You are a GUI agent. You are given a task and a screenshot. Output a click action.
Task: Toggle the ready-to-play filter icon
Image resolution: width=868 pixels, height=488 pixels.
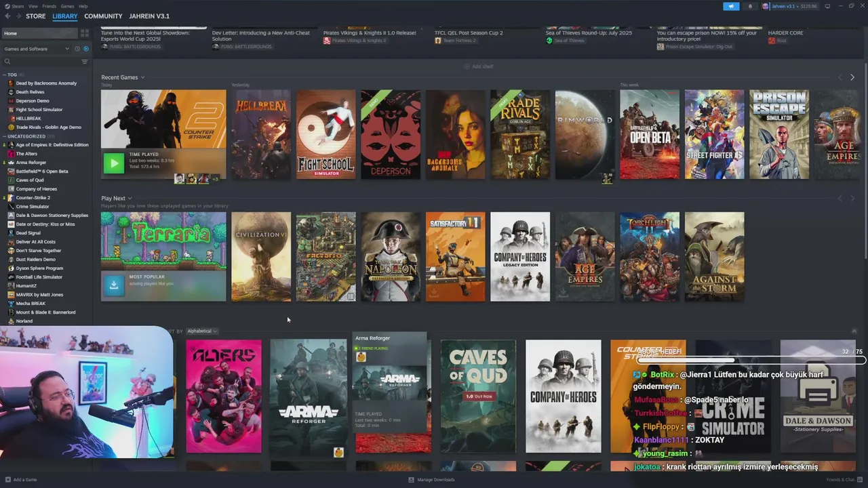click(x=85, y=49)
